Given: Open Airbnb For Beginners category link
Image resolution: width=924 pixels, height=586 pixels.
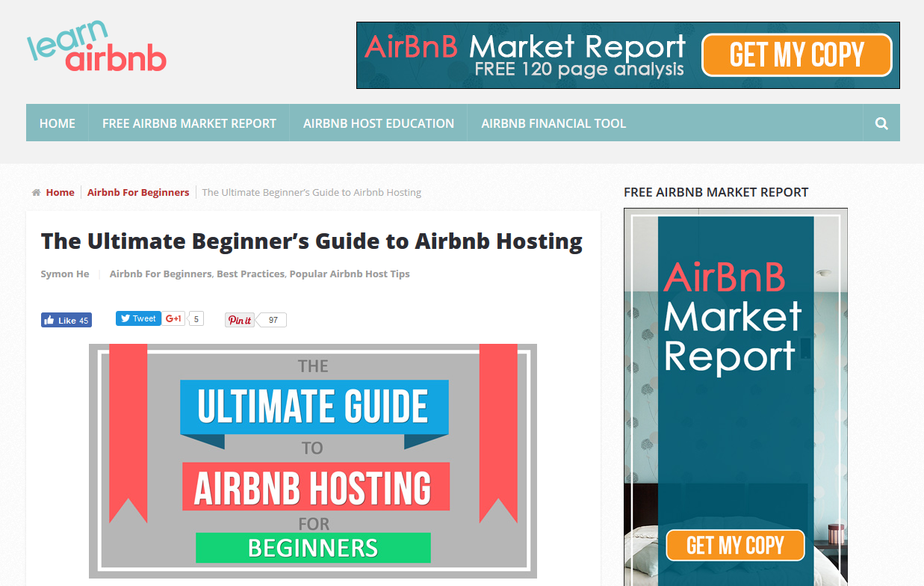Looking at the screenshot, I should [161, 274].
